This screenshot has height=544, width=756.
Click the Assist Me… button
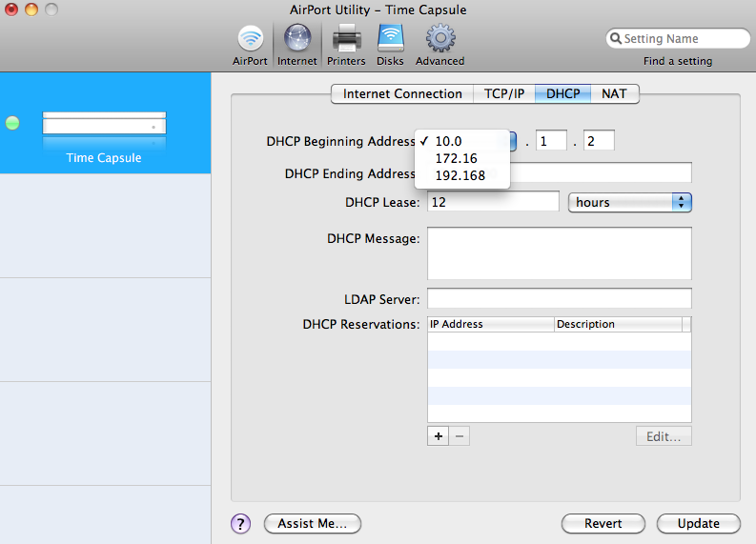tap(313, 523)
